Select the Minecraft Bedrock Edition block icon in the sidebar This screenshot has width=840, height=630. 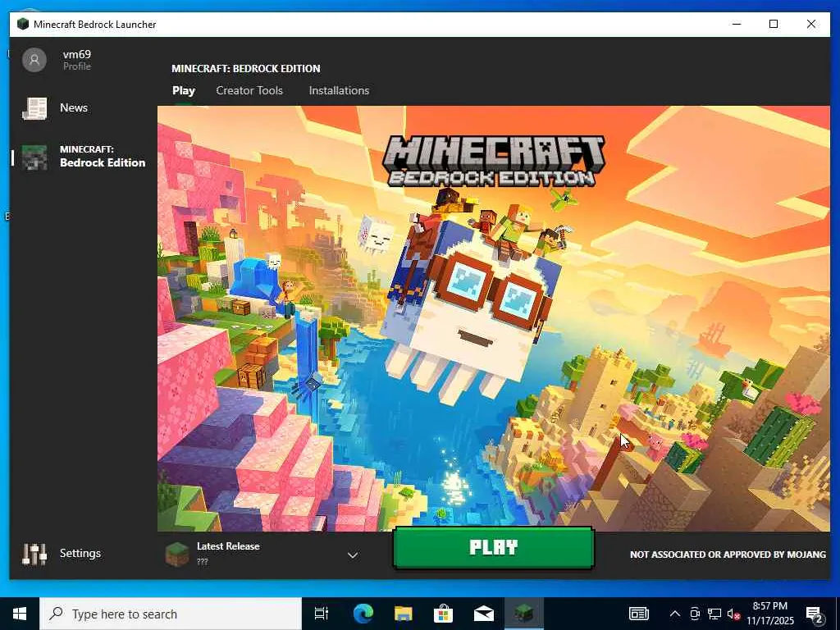point(34,157)
